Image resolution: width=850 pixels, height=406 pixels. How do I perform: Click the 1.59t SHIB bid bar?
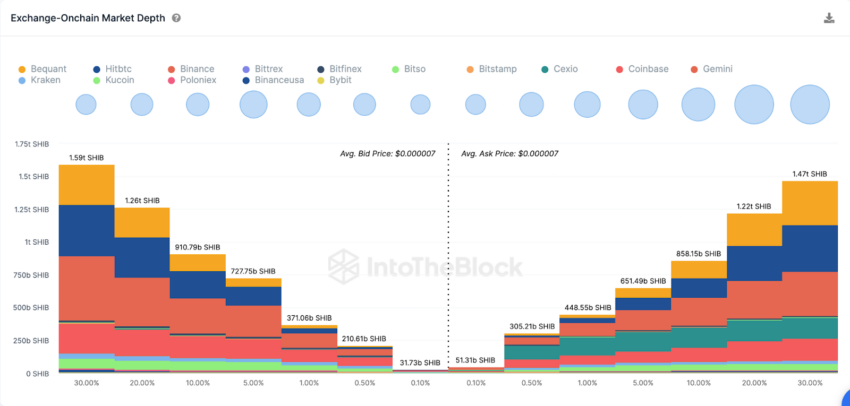[86, 268]
